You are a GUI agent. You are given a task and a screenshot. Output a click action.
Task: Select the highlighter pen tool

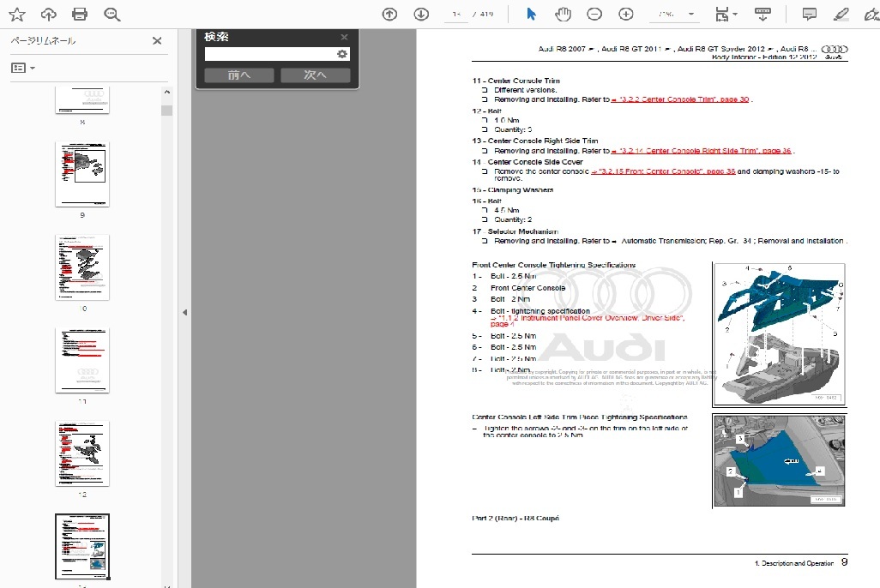841,14
